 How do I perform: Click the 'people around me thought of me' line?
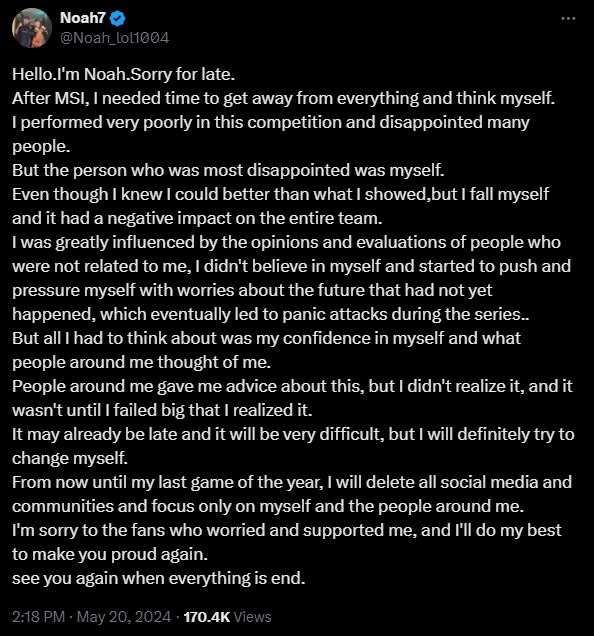[142, 362]
